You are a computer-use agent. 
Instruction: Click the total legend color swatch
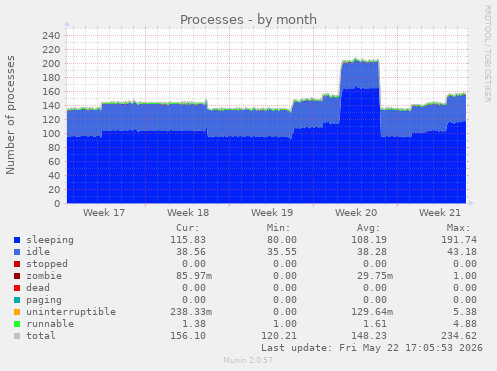point(17,336)
